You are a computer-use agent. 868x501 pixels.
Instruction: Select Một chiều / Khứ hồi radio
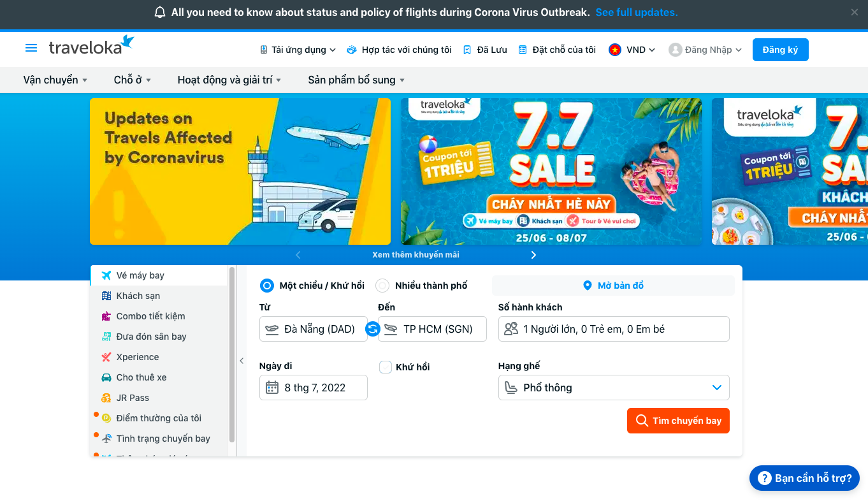(x=268, y=286)
